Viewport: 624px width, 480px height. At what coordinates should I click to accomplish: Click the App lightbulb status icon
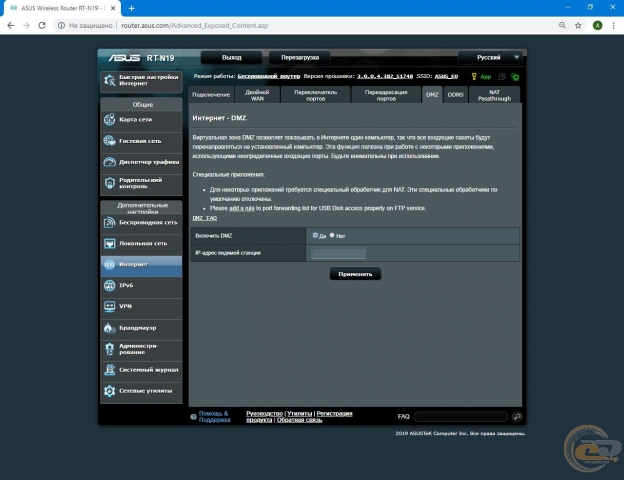474,76
